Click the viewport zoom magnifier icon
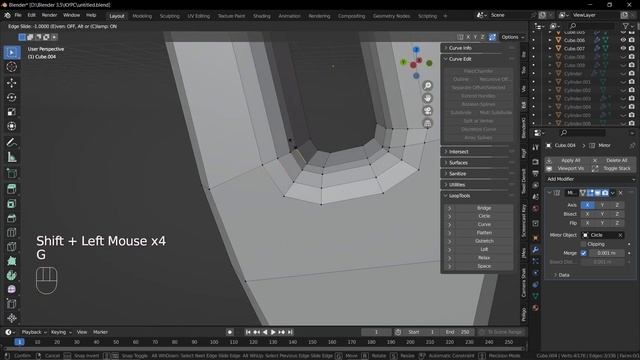 point(427,85)
